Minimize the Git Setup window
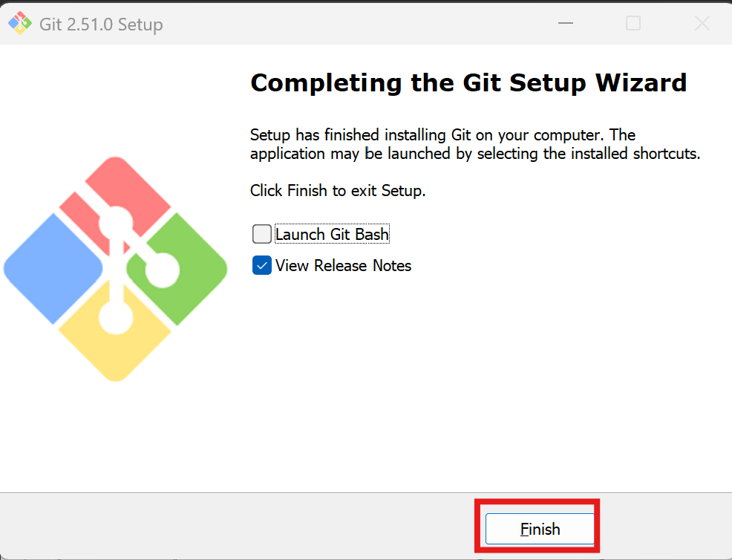This screenshot has width=732, height=560. pos(566,23)
